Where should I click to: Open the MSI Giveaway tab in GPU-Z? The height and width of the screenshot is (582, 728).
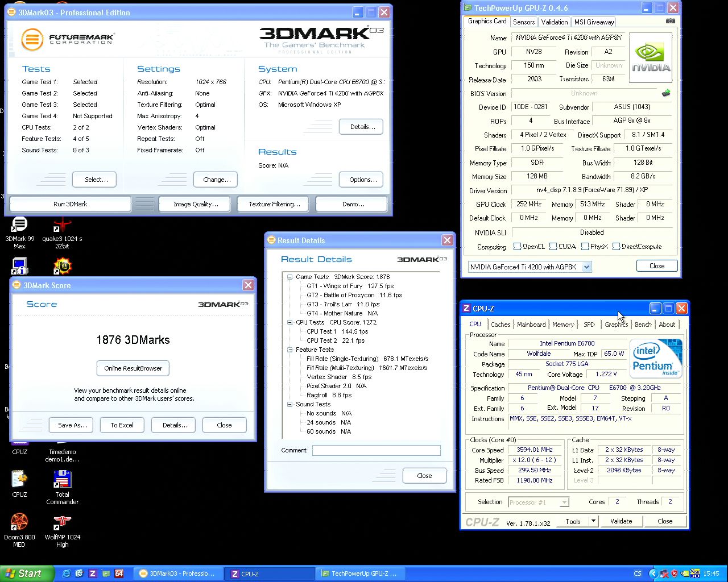pos(594,22)
